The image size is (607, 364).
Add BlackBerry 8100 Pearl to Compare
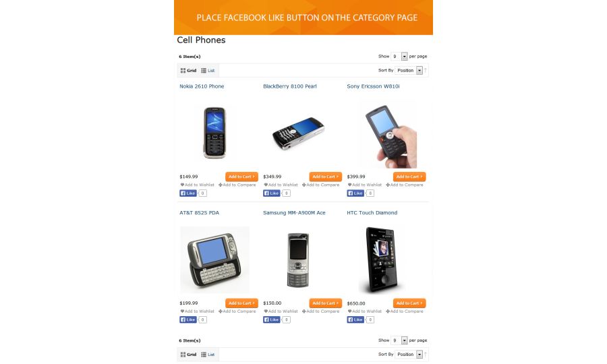point(321,185)
